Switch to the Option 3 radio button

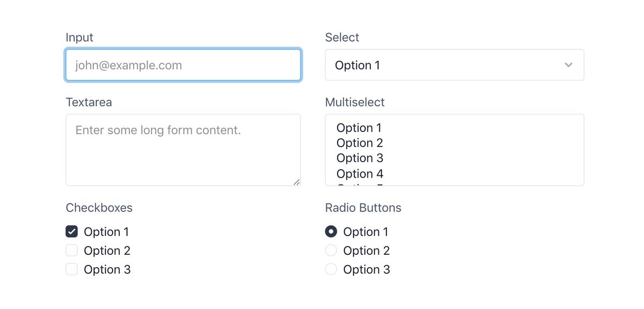coord(331,269)
